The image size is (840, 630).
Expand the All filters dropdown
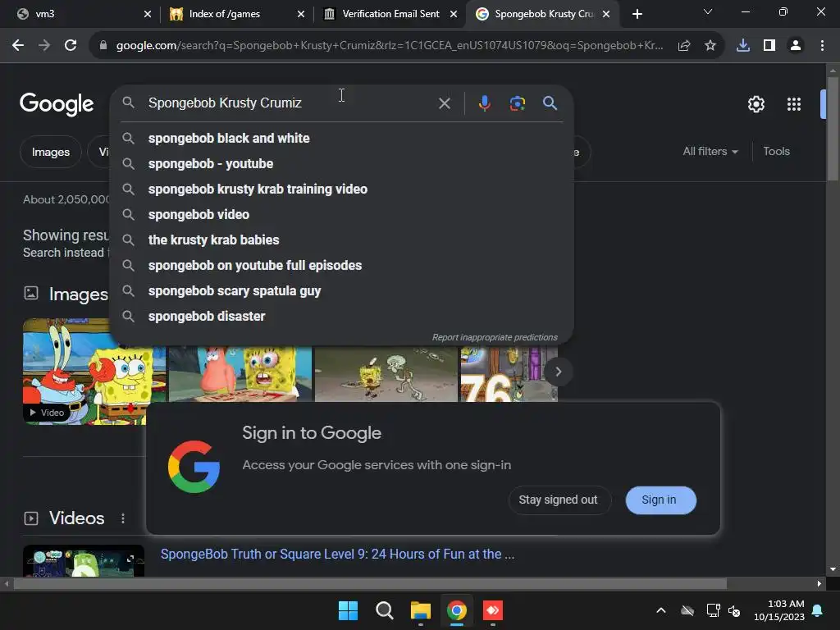[x=710, y=152]
